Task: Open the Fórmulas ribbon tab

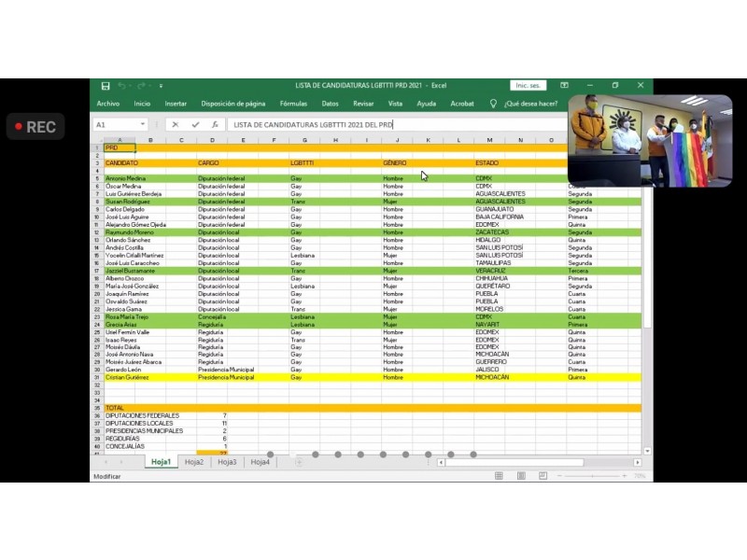Action: (x=293, y=104)
